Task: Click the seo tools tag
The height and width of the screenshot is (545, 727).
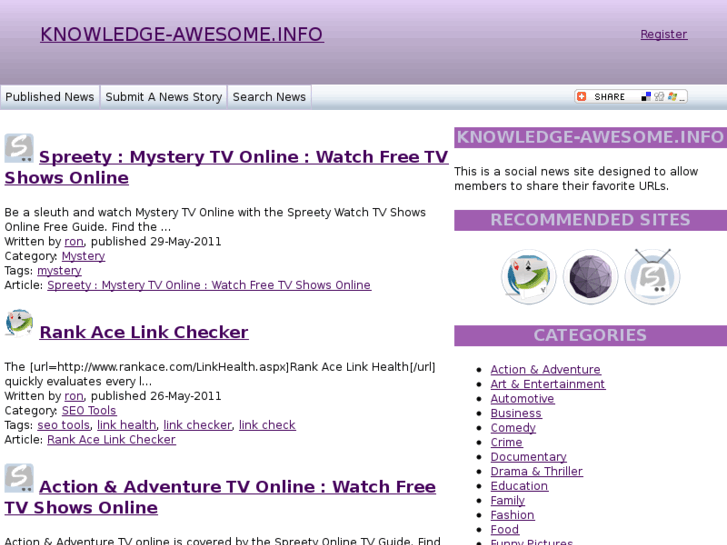Action: point(64,425)
